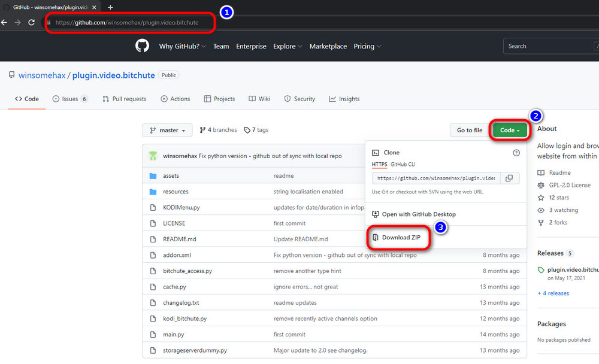Click the Go to file button
This screenshot has width=599, height=364.
coord(470,131)
